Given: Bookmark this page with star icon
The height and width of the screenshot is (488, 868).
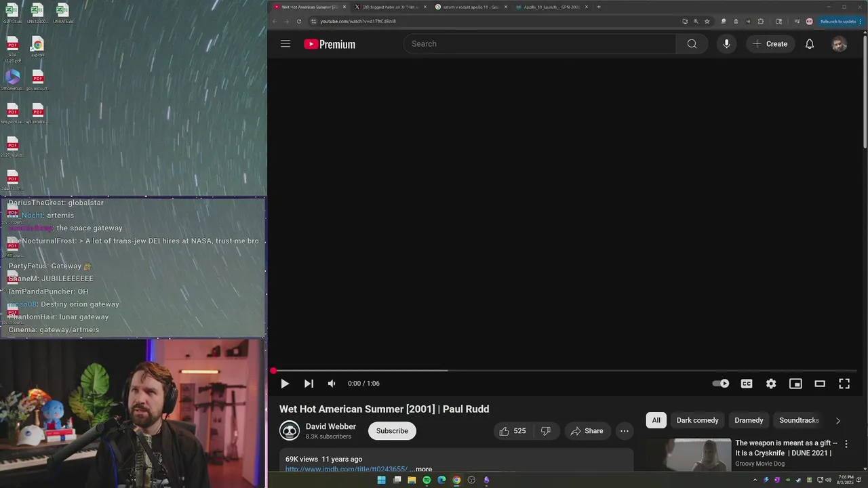Looking at the screenshot, I should [x=707, y=21].
